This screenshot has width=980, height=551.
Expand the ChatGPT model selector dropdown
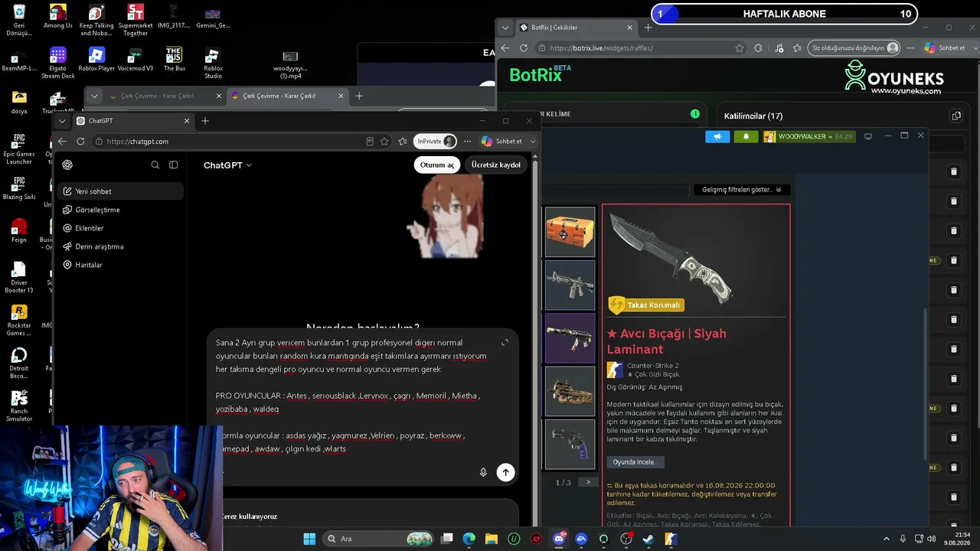point(227,165)
